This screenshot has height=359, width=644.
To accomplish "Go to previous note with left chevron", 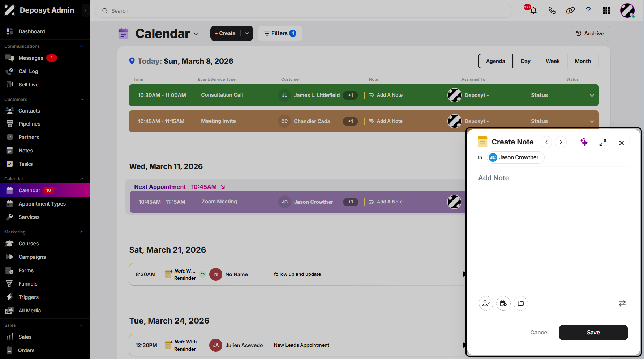I will (546, 142).
